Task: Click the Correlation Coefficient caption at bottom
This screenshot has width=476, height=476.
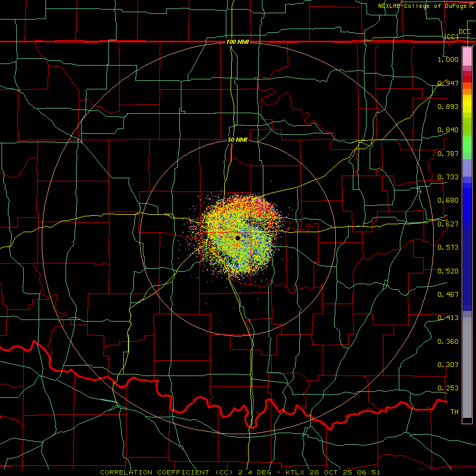Action: point(240,472)
